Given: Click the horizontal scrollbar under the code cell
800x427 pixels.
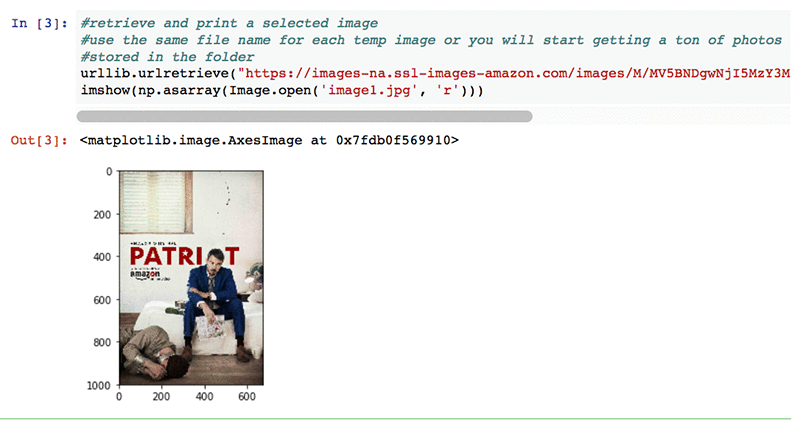Looking at the screenshot, I should (305, 117).
